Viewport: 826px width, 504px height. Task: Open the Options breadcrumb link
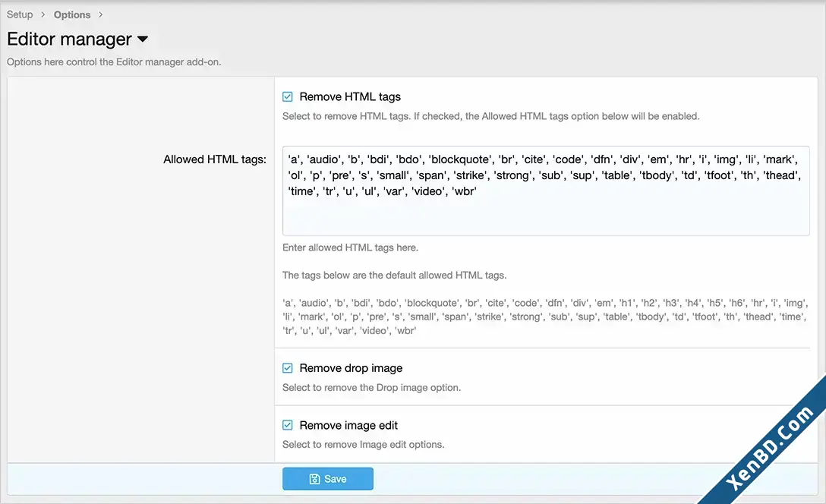tap(72, 14)
